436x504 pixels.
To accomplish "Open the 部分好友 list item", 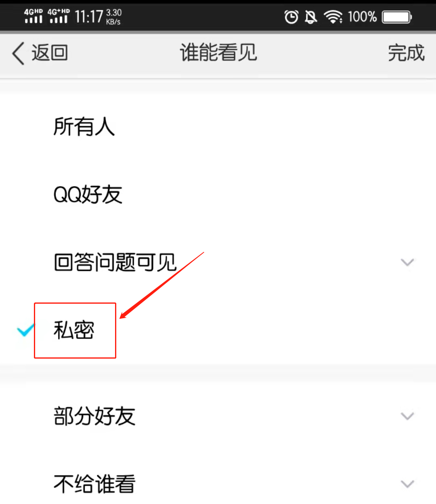I will point(218,416).
